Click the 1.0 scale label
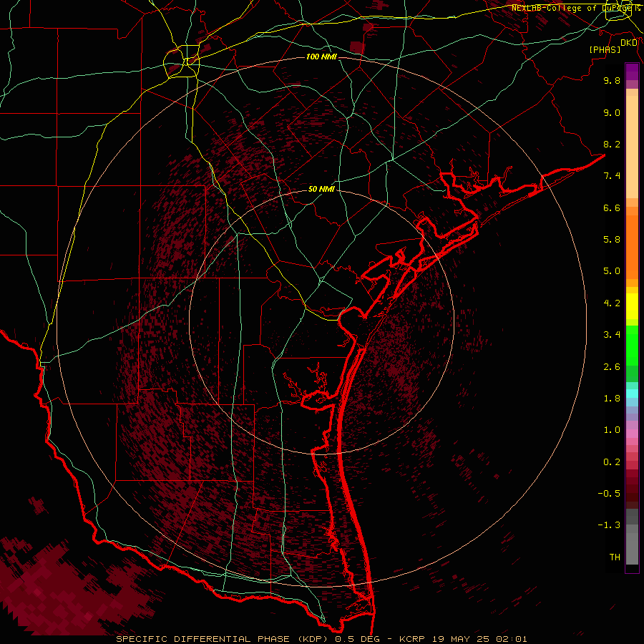Viewport: 644px width, 644px height. 612,430
